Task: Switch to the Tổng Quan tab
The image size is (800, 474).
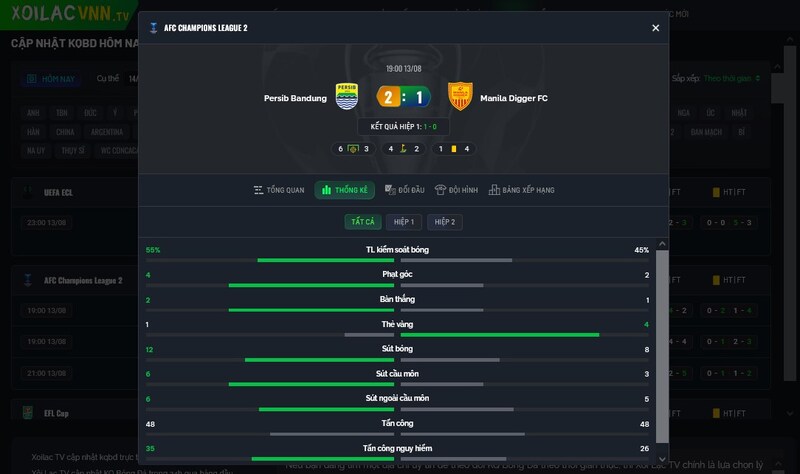Action: coord(279,190)
